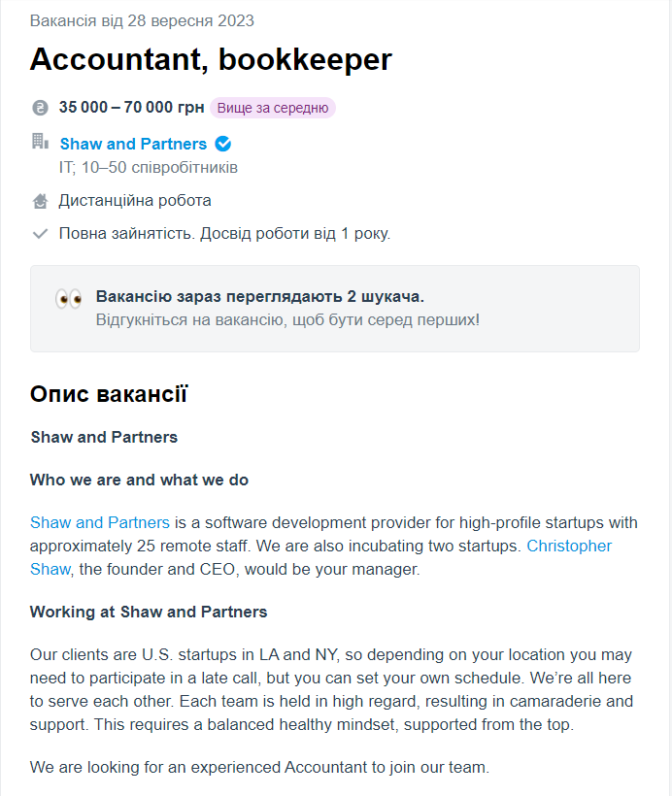Open the bold Shaw and Partners company link
The width and height of the screenshot is (672, 796).
pyautogui.click(x=133, y=145)
